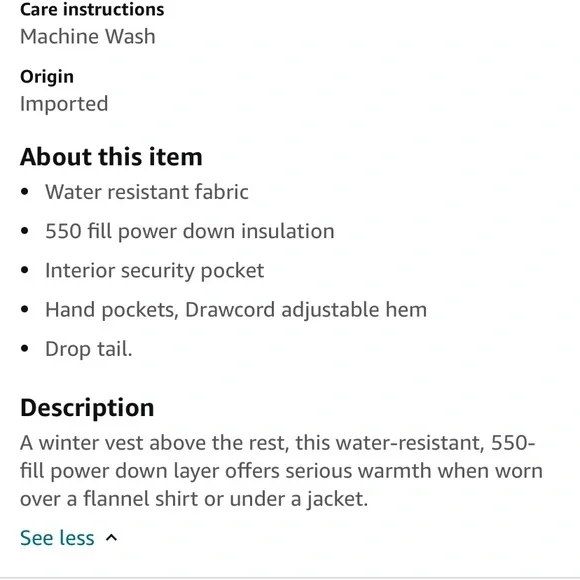Click the bullet dot before 550 fill power
580x580 pixels.
coord(25,231)
